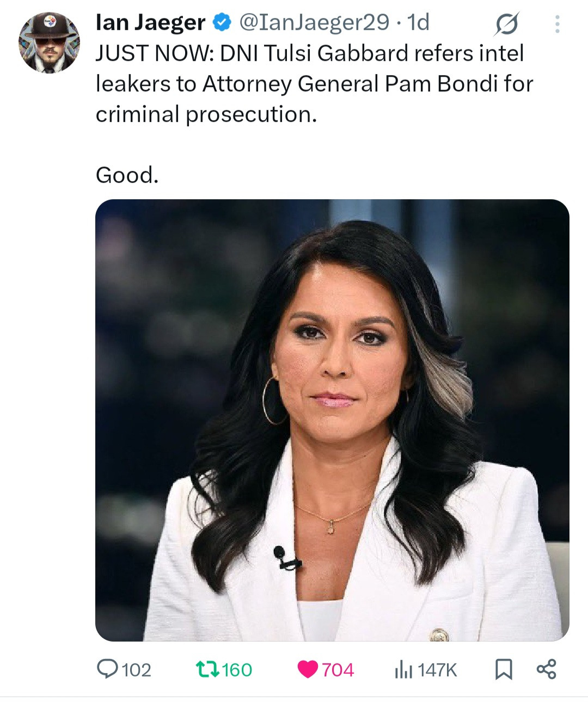Viewport: 588px width, 702px height.
Task: Click the display name Ian Jaeger
Action: (x=150, y=22)
